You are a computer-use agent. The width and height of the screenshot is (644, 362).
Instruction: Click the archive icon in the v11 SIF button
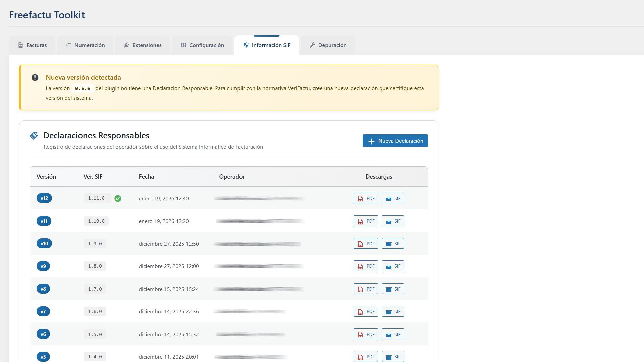(389, 221)
